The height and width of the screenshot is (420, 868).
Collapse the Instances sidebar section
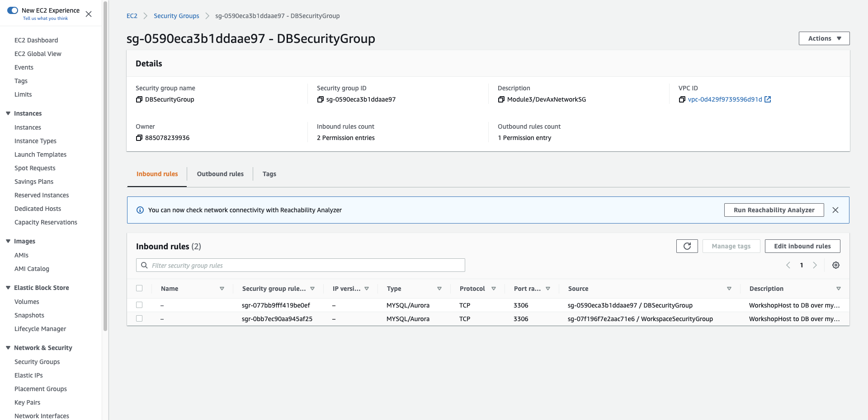[x=8, y=113]
